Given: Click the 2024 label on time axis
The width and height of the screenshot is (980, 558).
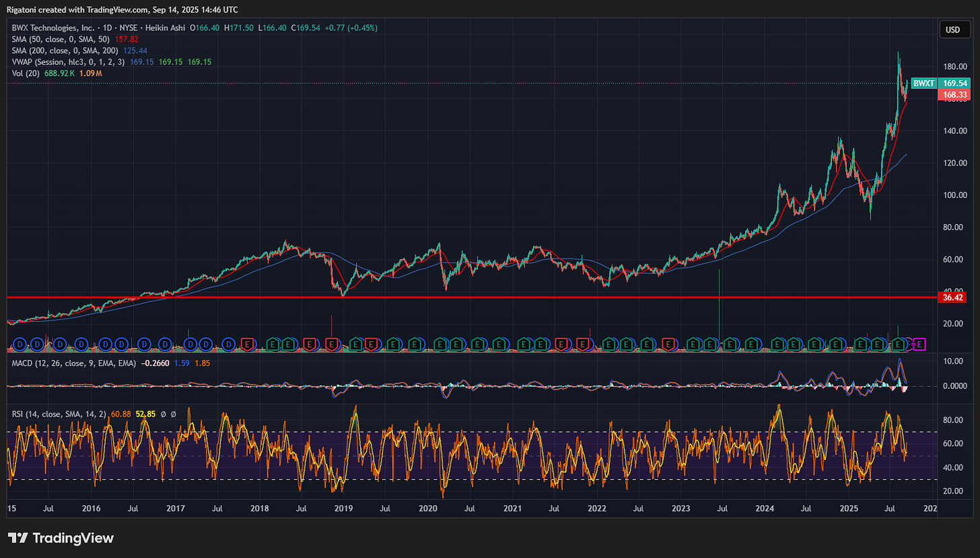Looking at the screenshot, I should [x=765, y=510].
